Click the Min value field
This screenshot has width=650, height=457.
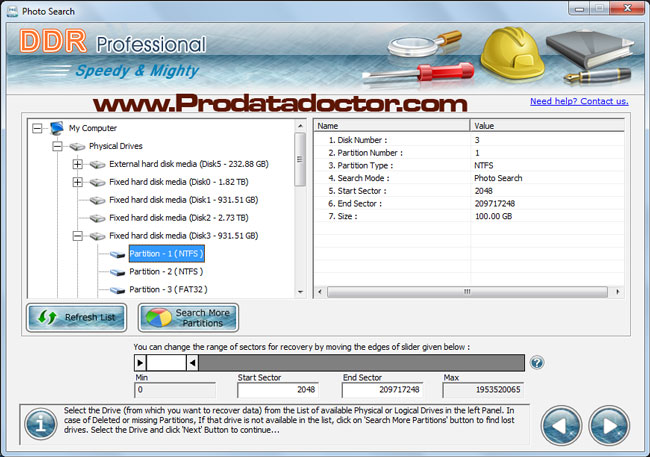[x=175, y=390]
